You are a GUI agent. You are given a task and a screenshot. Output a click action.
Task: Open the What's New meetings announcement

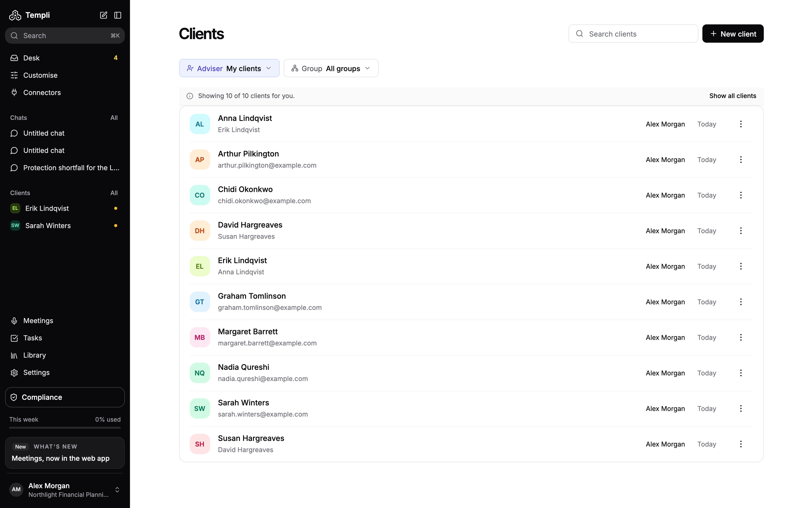[65, 453]
